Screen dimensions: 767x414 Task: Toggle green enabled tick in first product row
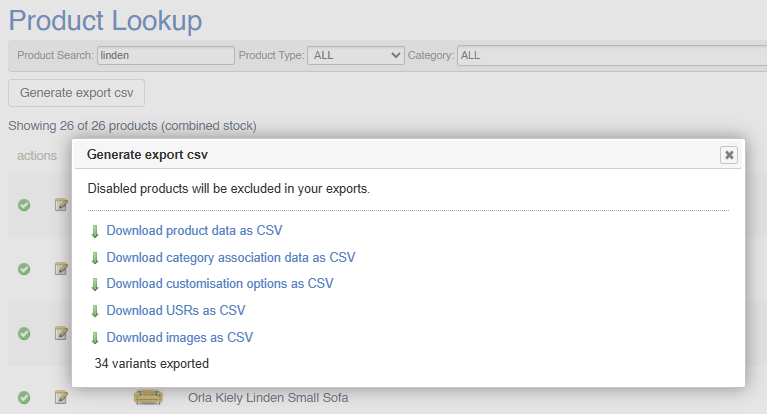pyautogui.click(x=24, y=205)
